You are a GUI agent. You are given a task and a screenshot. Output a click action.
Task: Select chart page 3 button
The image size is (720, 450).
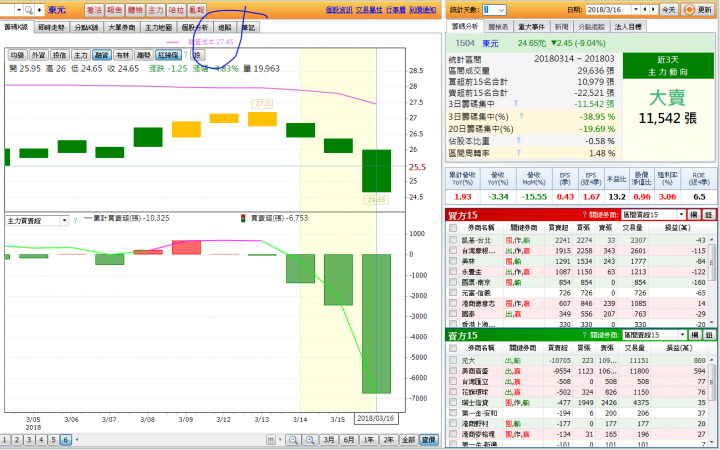(x=29, y=440)
